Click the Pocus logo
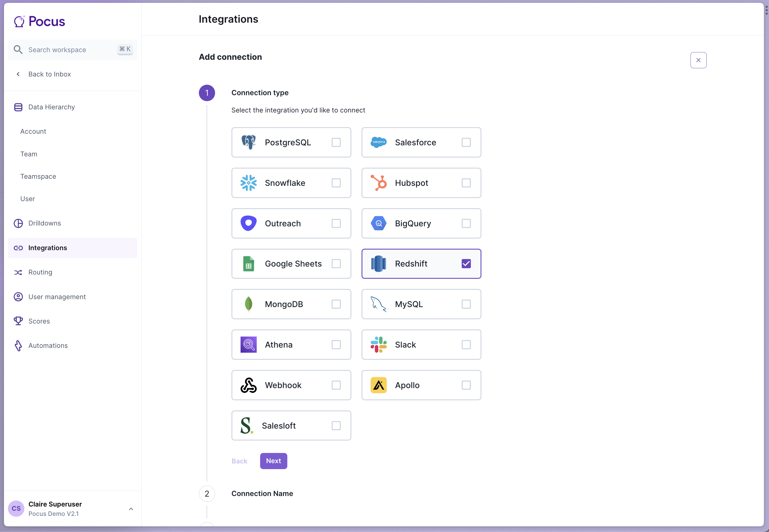 coord(39,21)
